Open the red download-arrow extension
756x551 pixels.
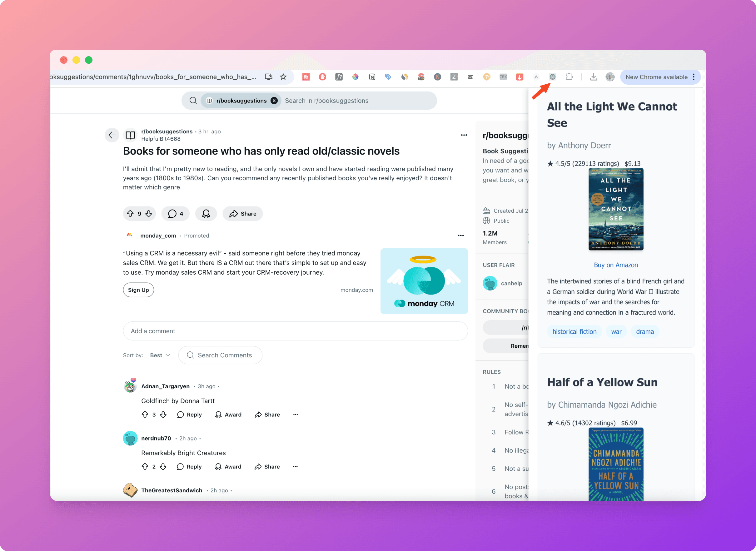click(520, 77)
